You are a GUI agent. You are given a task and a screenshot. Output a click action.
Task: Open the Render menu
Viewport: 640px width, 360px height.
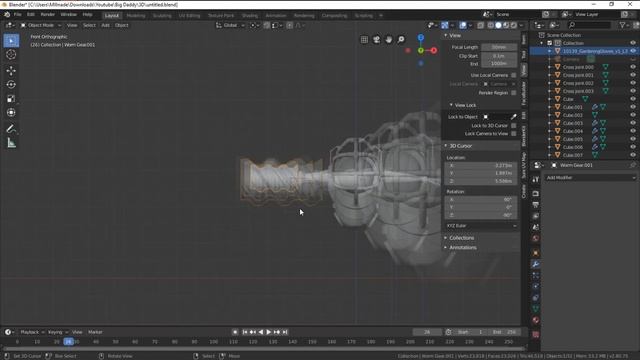pos(47,14)
